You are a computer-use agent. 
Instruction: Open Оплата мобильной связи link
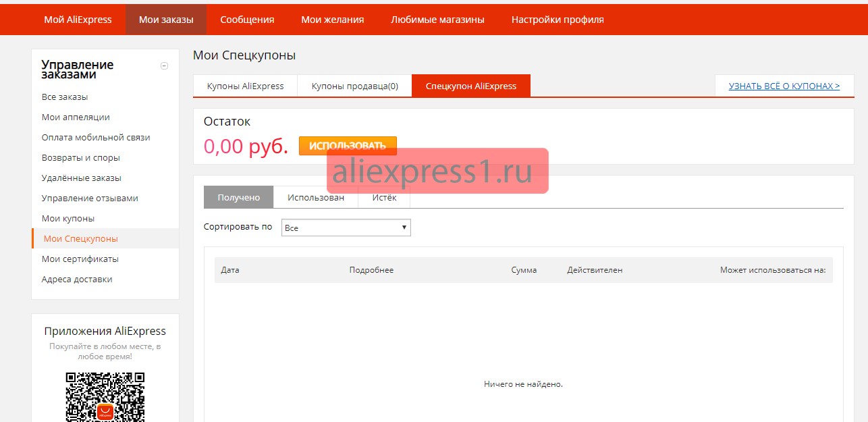(x=96, y=138)
